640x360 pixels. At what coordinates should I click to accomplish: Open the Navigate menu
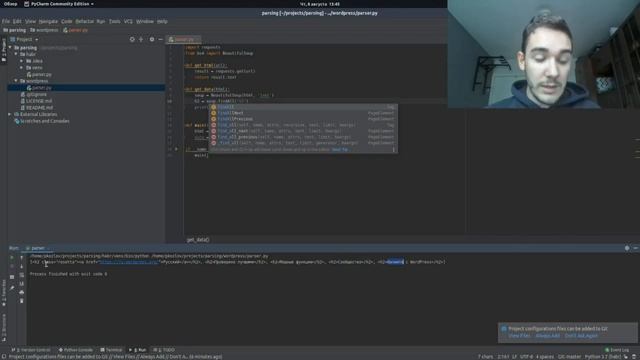48,21
